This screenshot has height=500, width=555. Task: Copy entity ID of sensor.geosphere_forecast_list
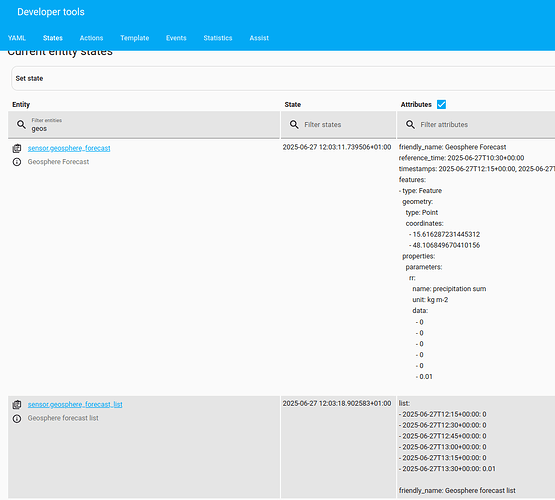pos(17,404)
